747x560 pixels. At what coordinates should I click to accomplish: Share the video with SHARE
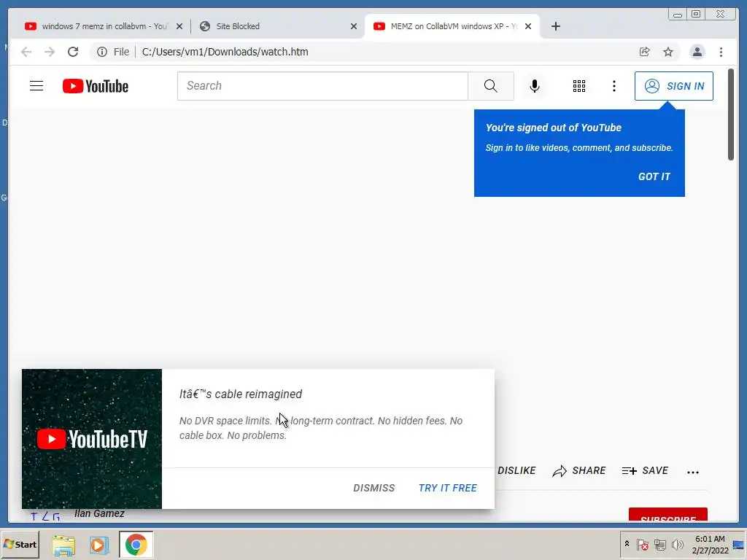pyautogui.click(x=578, y=470)
